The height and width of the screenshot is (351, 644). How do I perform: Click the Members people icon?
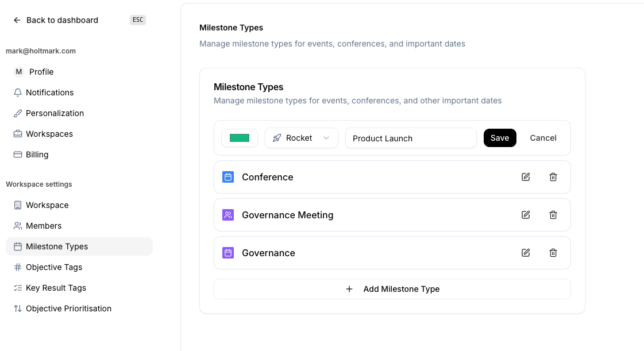[x=18, y=225]
